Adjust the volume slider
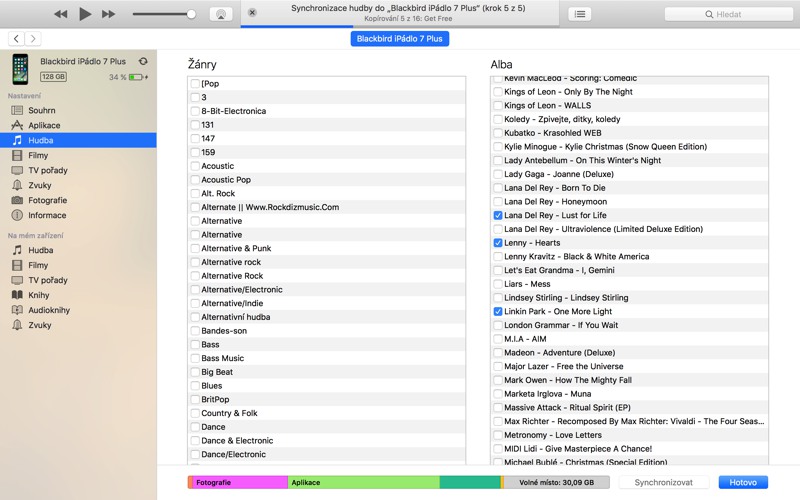 (x=164, y=14)
